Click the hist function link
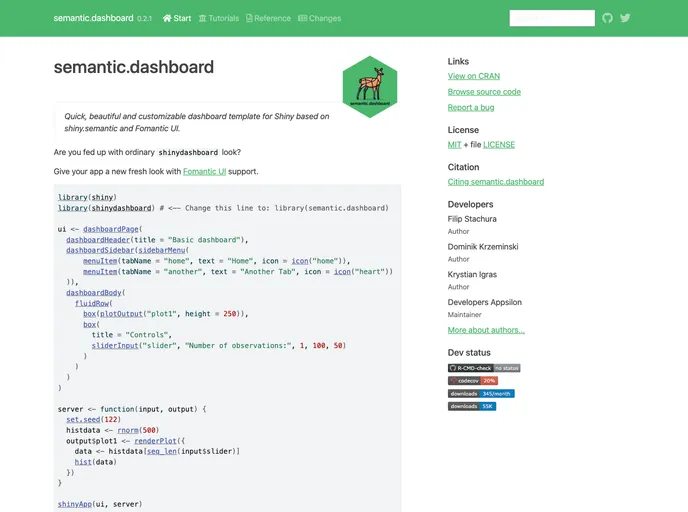Image resolution: width=688 pixels, height=512 pixels. point(83,462)
